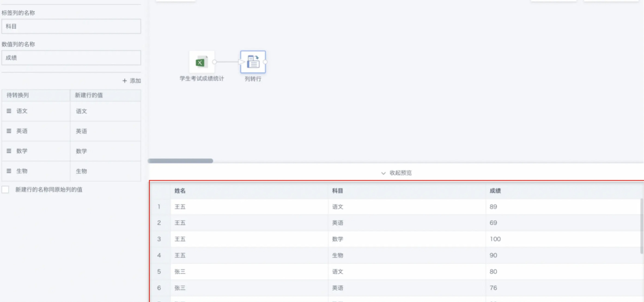
Task: Click the preview table vertical scrollbar
Action: pos(642,226)
